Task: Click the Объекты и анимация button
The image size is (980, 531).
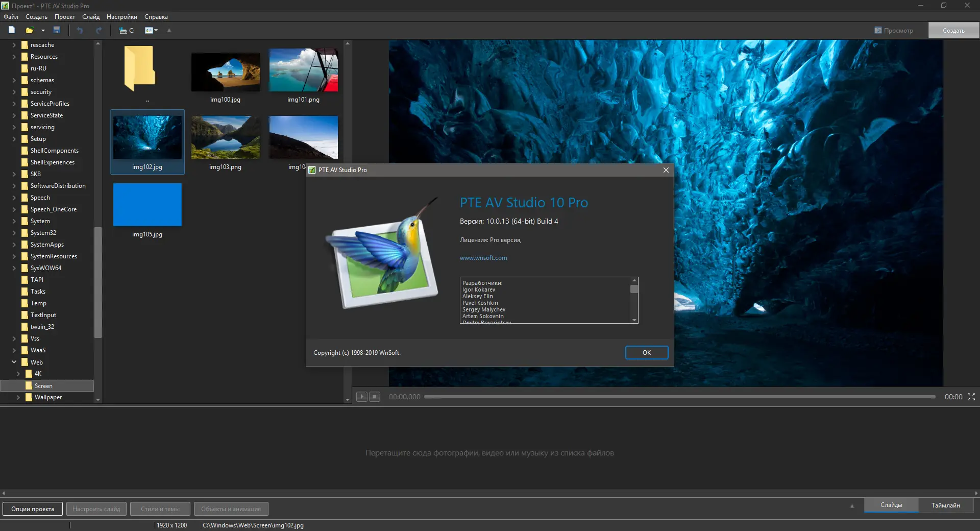Action: click(x=231, y=509)
